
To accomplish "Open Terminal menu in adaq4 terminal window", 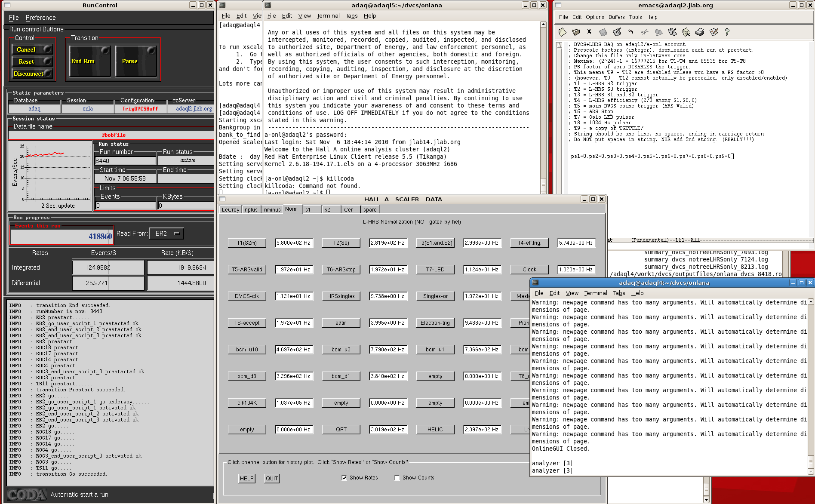I will [596, 293].
